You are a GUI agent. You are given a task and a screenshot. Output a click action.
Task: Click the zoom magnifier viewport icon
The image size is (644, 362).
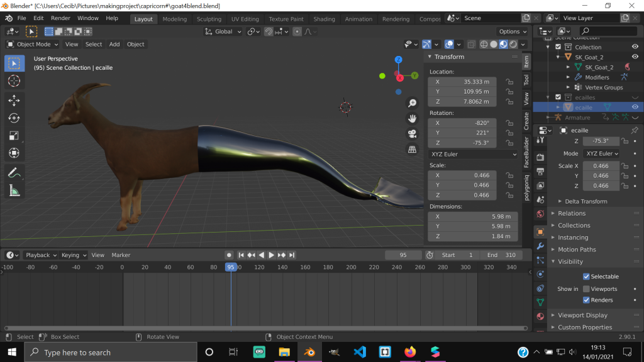click(x=413, y=103)
